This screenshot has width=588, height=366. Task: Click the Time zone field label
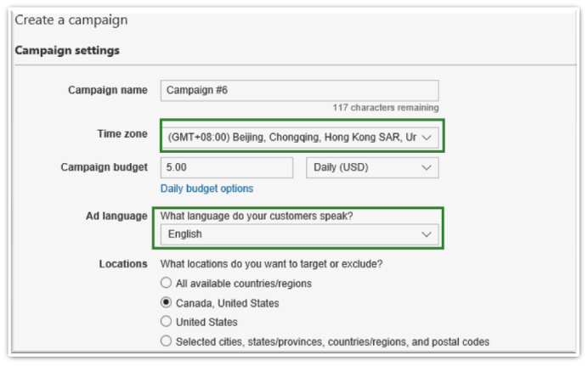point(122,134)
